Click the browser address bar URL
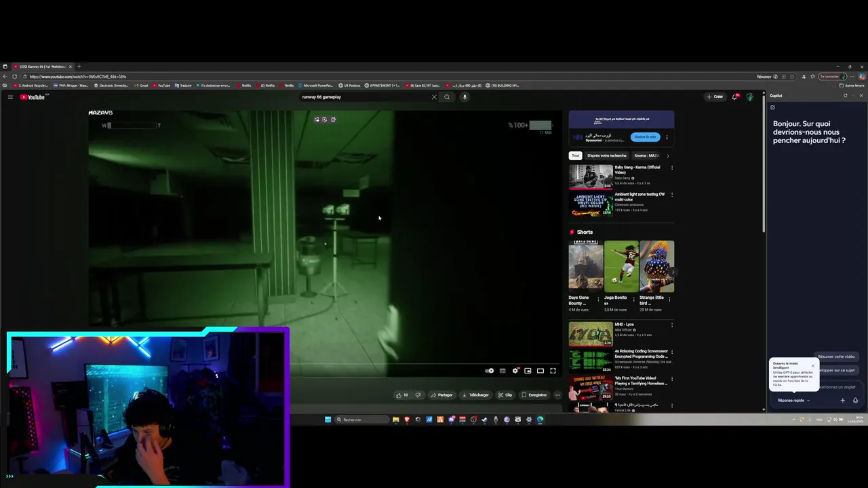 click(x=78, y=77)
